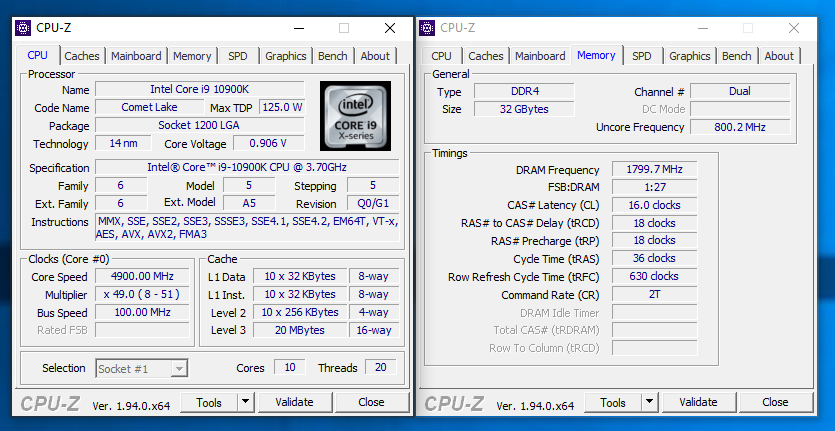835x431 pixels.
Task: Click Close button in left CPU-Z window
Action: 372,403
